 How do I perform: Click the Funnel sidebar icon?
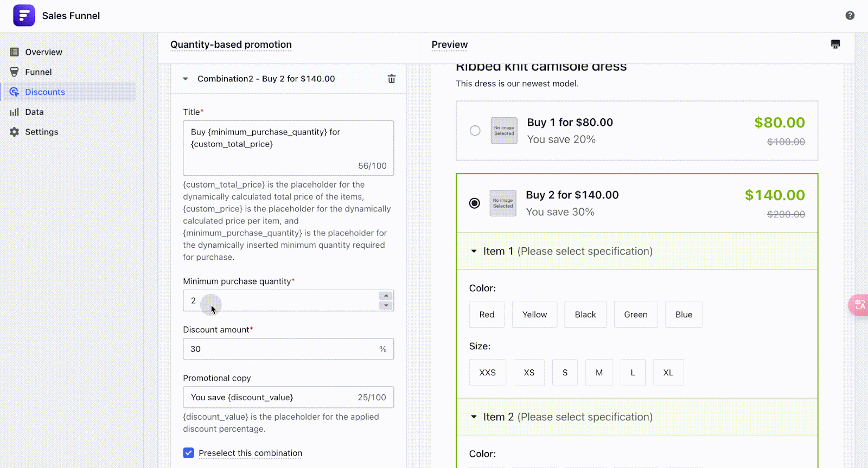(15, 72)
